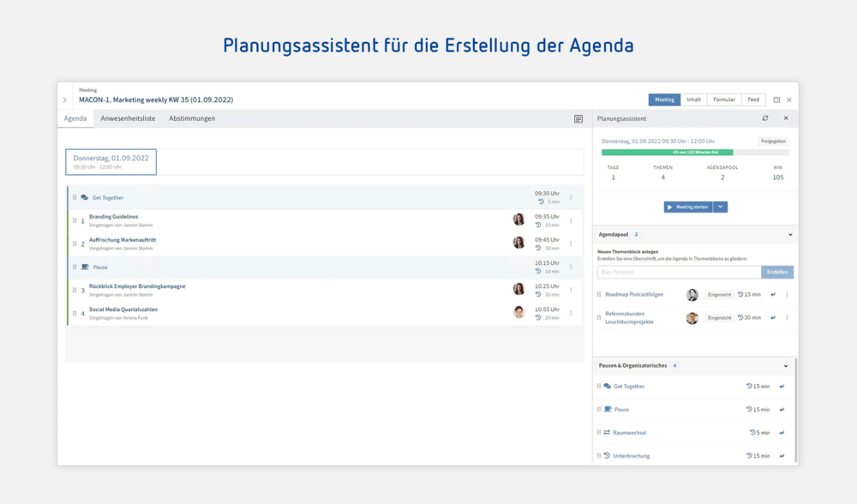
Task: Collapse the Agendapool section
Action: (790, 235)
